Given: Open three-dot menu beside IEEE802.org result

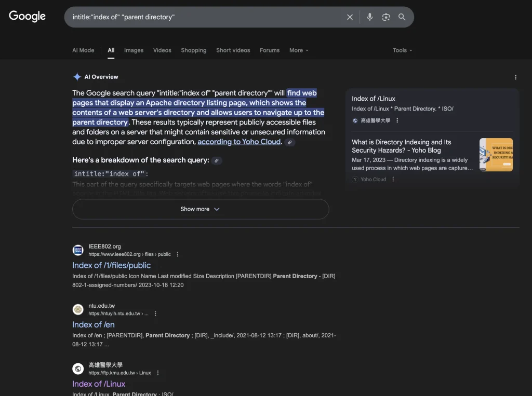Looking at the screenshot, I should point(178,254).
